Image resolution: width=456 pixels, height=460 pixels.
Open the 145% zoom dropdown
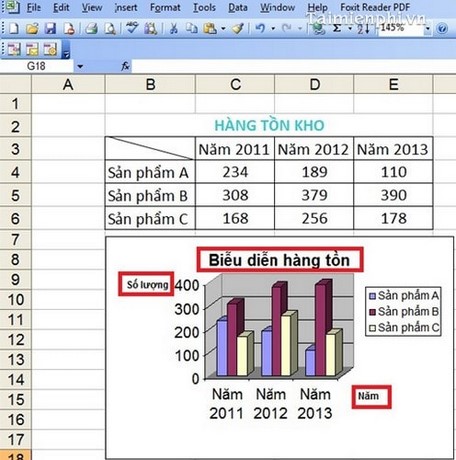(428, 29)
